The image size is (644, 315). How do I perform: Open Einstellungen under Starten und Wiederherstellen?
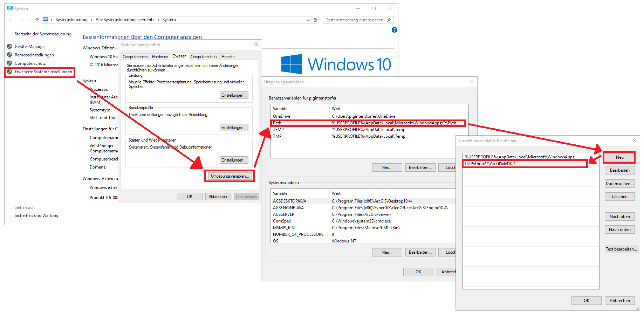pos(234,160)
